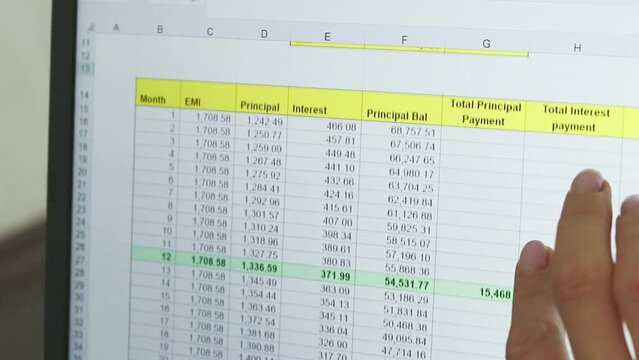The width and height of the screenshot is (639, 360).
Task: Select column C header
Action: (x=210, y=32)
